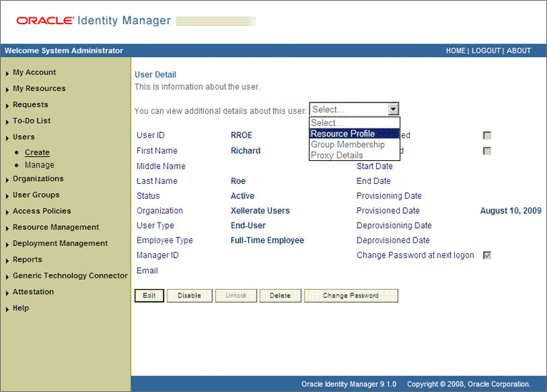The width and height of the screenshot is (547, 392).
Task: Click the LOGOUT link
Action: tap(486, 51)
